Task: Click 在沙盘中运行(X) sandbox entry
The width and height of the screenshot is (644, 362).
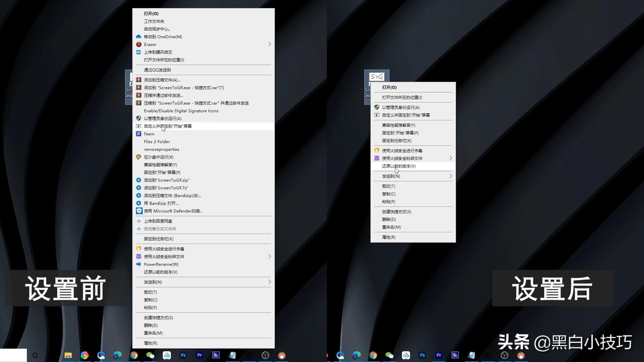Action: pyautogui.click(x=158, y=157)
